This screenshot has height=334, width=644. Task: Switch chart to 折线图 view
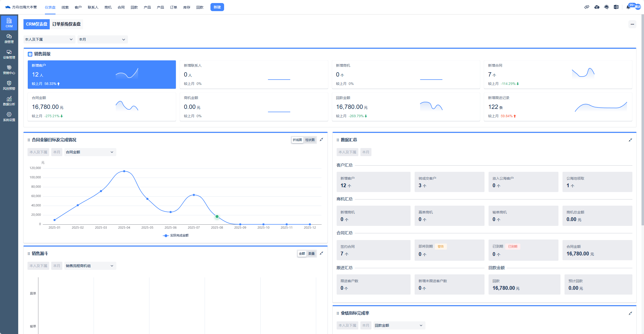(297, 140)
